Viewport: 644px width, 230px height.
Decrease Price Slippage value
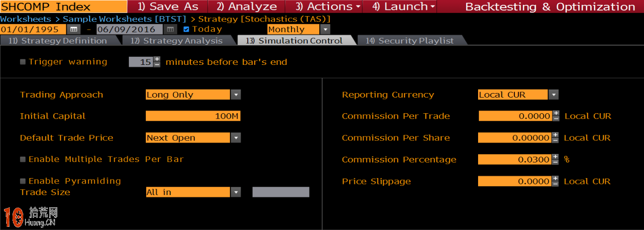(555, 184)
